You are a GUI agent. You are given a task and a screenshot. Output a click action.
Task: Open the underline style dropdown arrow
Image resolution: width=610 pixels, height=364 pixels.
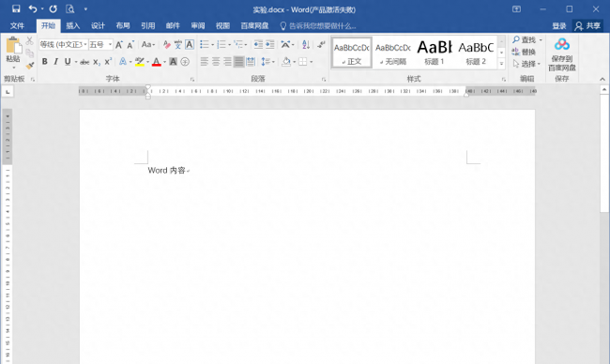coord(76,62)
